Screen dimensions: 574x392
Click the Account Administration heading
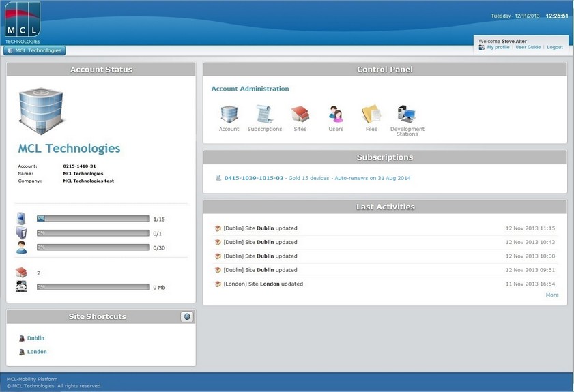point(250,89)
